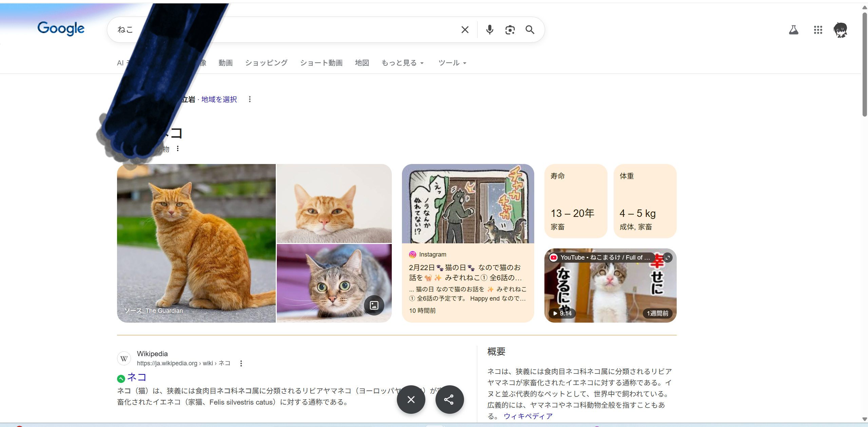
Task: Open the Google apps grid
Action: coord(818,30)
